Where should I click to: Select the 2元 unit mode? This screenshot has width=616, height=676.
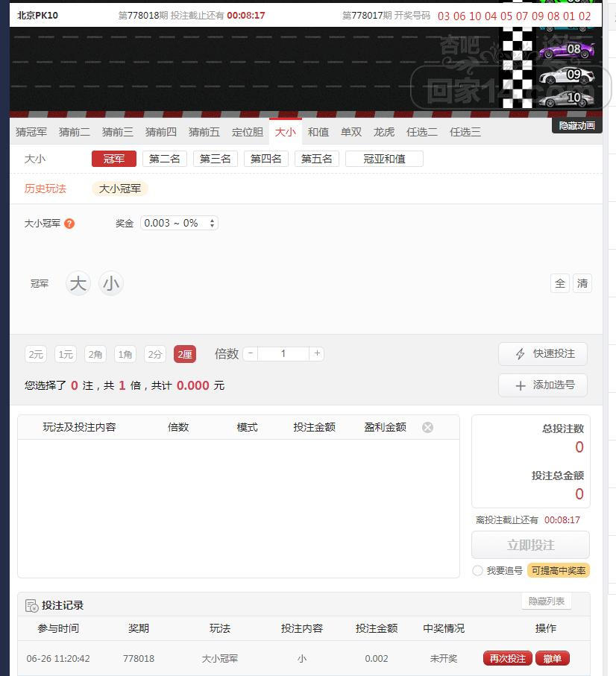pos(36,355)
